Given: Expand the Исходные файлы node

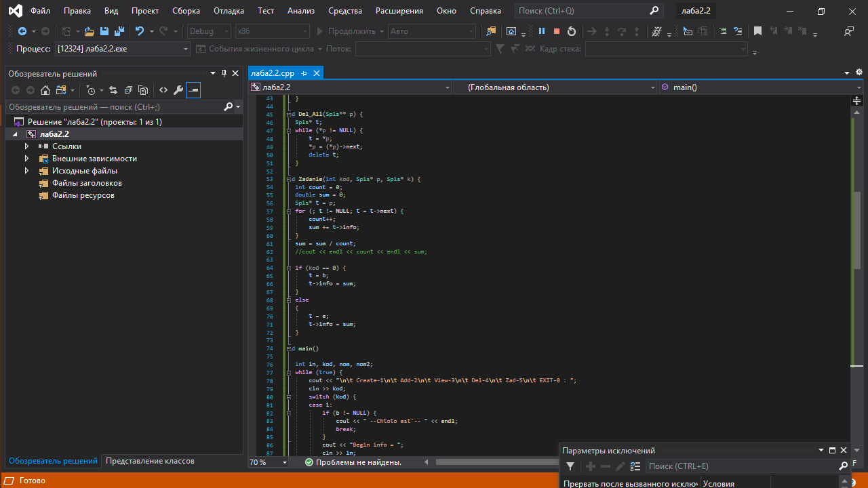Looking at the screenshot, I should pyautogui.click(x=27, y=171).
